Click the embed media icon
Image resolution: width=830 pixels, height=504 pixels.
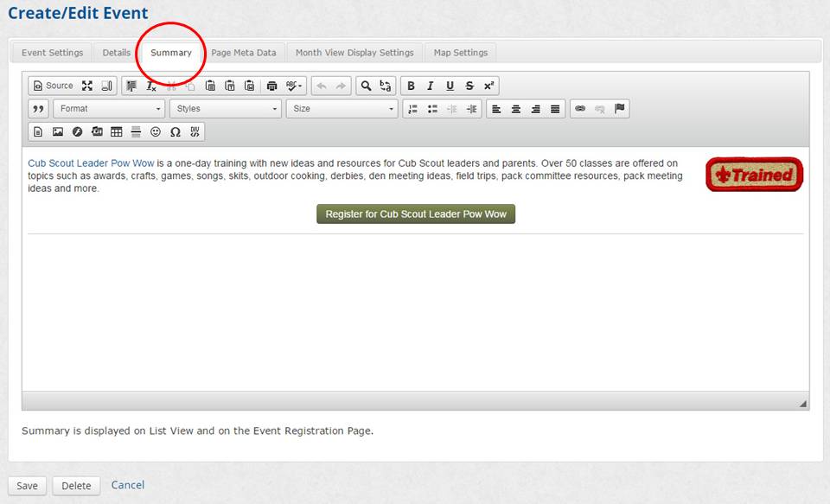coord(97,131)
